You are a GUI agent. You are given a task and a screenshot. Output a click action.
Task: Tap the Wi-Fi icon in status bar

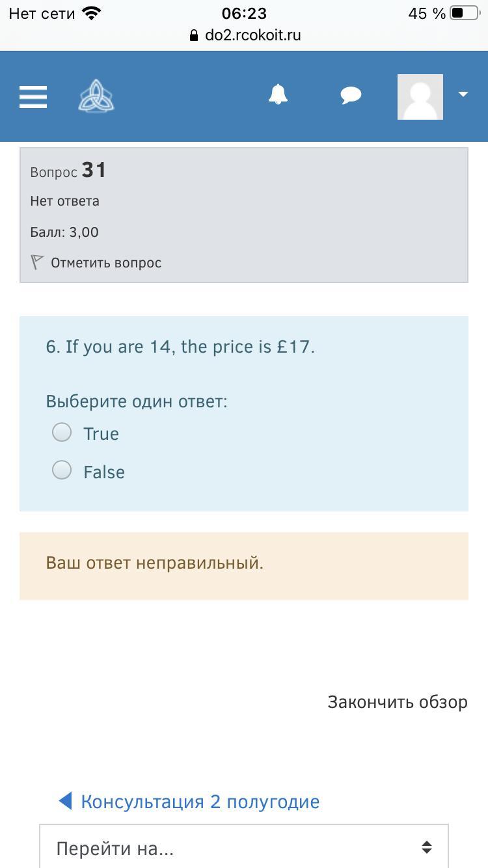92,13
